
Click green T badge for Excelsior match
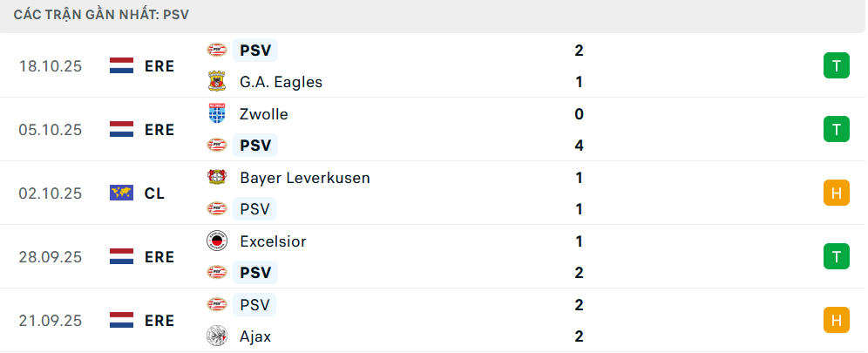(836, 257)
